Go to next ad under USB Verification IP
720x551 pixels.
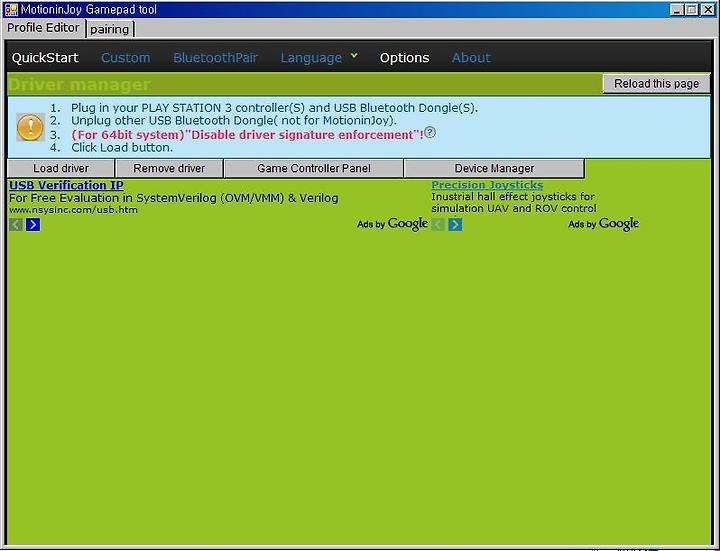tap(33, 225)
